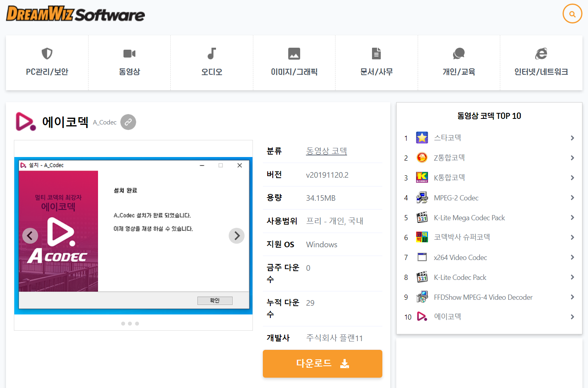Expand the K-Lite Mega Codec Pack chevron

pos(572,217)
